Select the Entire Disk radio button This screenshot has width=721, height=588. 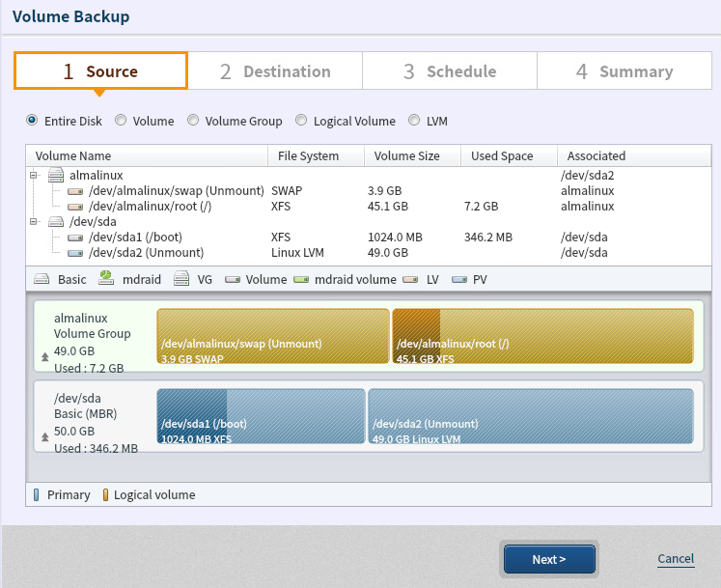32,121
